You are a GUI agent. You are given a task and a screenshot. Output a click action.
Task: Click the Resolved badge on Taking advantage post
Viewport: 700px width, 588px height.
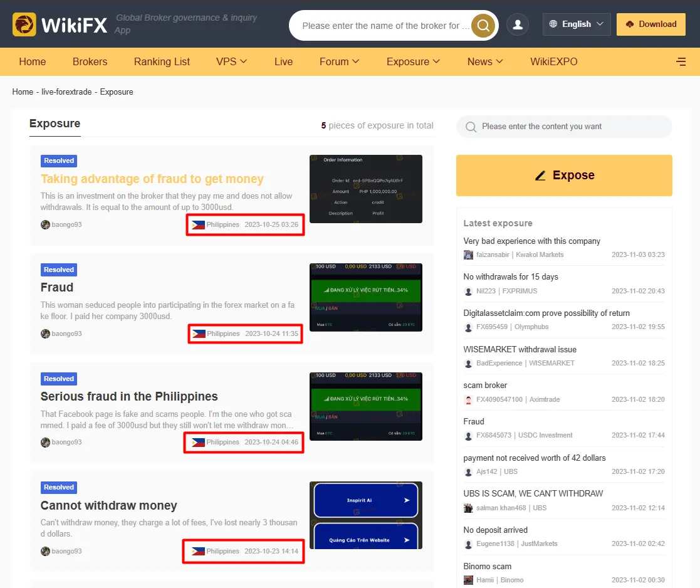coord(59,160)
